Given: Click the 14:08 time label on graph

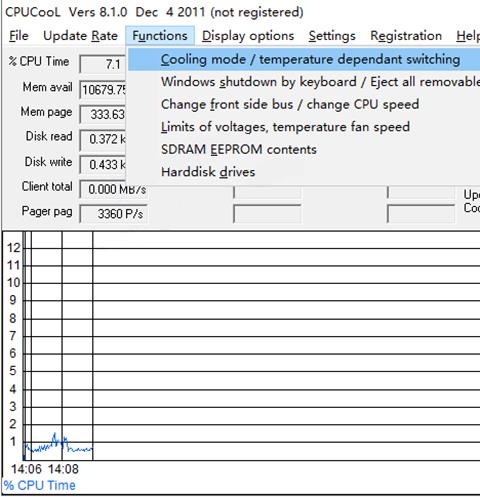Looking at the screenshot, I should point(63,469).
